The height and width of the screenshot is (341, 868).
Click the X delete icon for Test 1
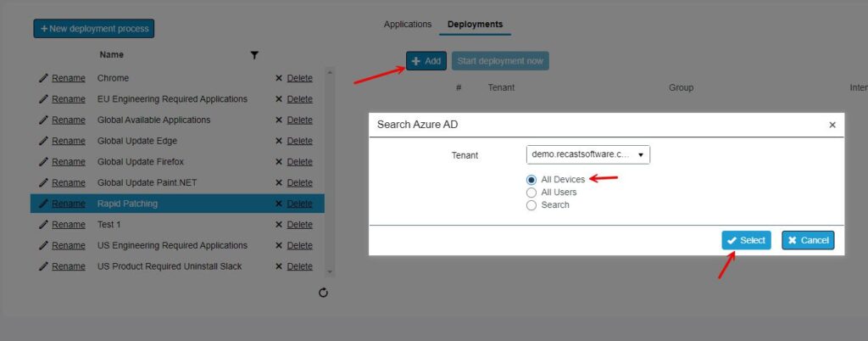[279, 225]
